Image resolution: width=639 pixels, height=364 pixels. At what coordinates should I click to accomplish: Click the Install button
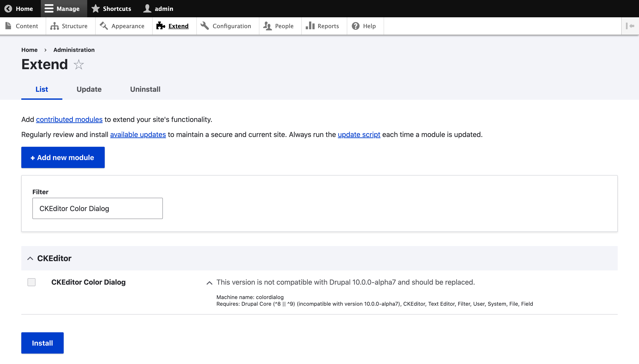[42, 343]
